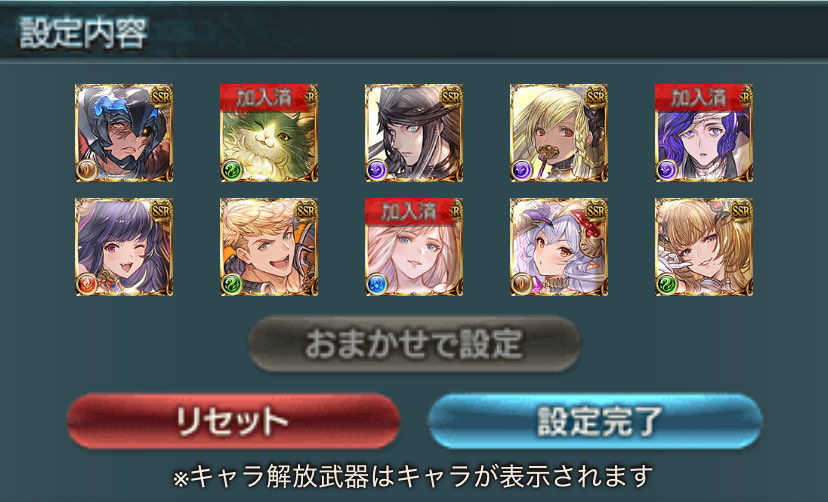
Task: Select the blond laughing man portrait
Action: point(269,247)
